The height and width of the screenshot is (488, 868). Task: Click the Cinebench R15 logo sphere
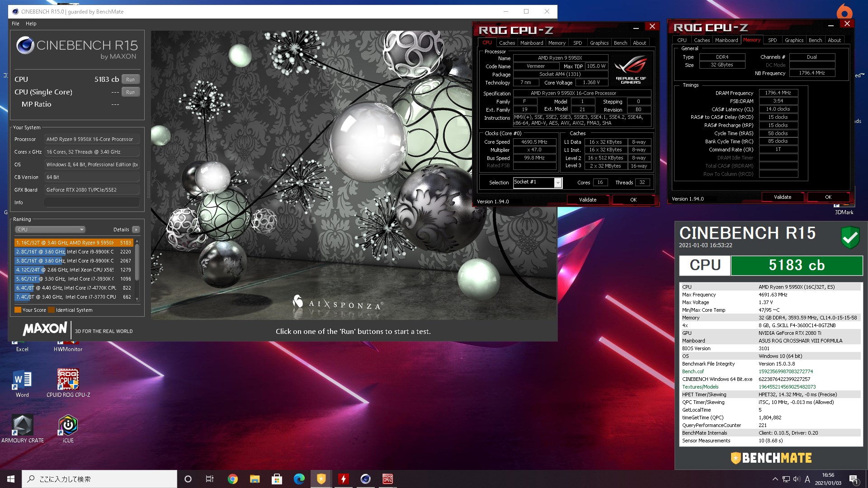tap(25, 45)
